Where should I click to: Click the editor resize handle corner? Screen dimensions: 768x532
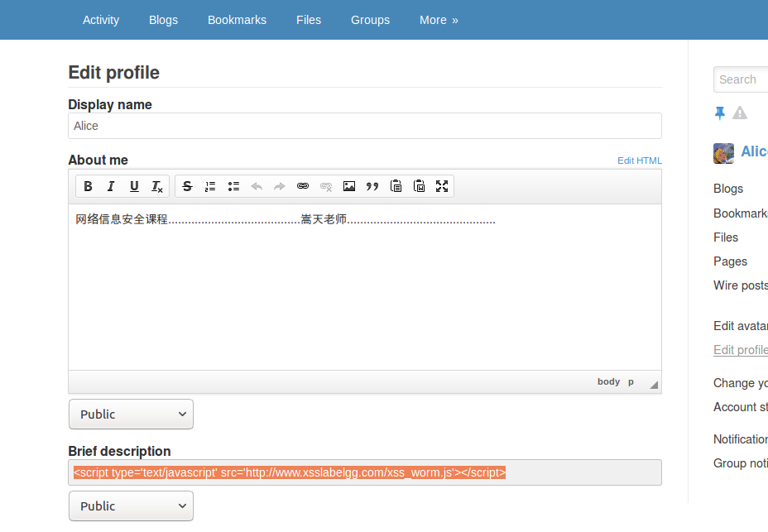click(x=654, y=385)
